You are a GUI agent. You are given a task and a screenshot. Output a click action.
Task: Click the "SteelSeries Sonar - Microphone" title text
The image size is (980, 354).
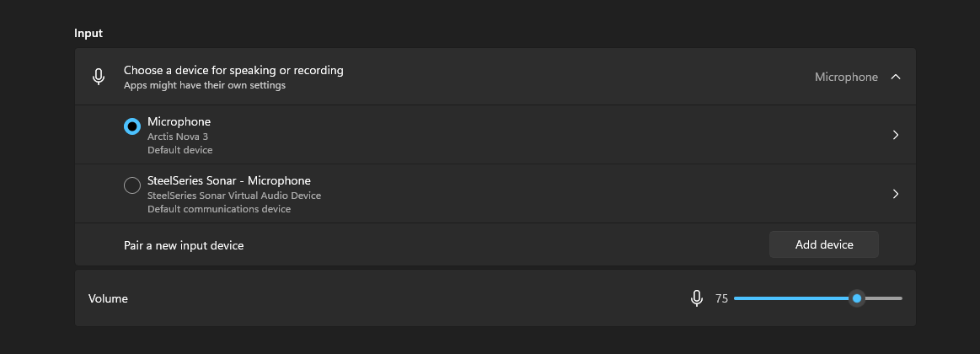pos(229,180)
